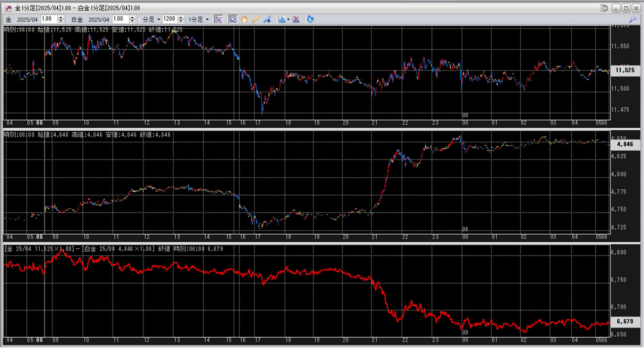
Task: Click the restore-window icon in title bar
Action: pos(604,8)
